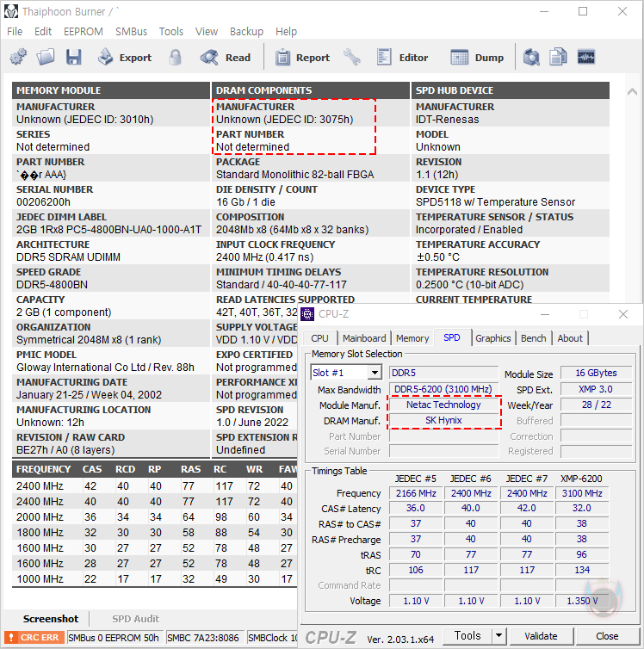Screen dimensions: 644x649
Task: Open the Edit menu
Action: [43, 32]
